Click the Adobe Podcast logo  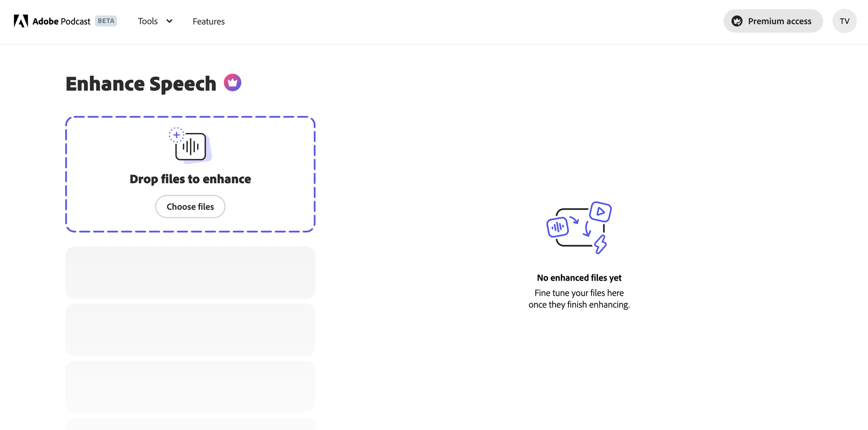click(52, 21)
